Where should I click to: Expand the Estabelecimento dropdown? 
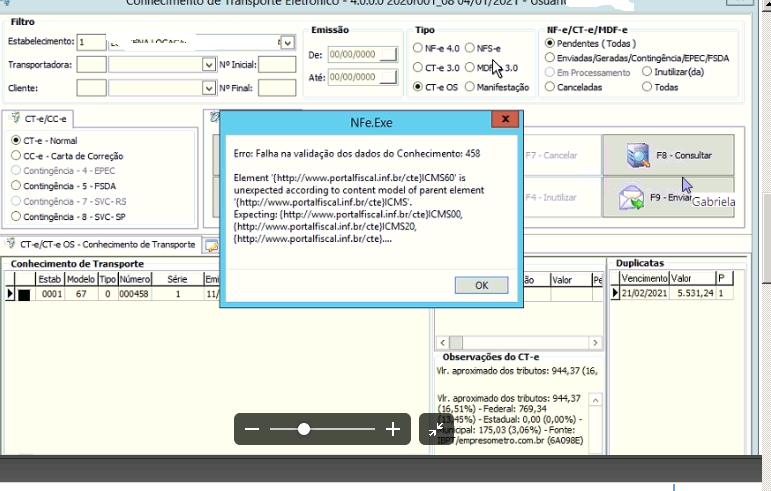click(x=288, y=43)
